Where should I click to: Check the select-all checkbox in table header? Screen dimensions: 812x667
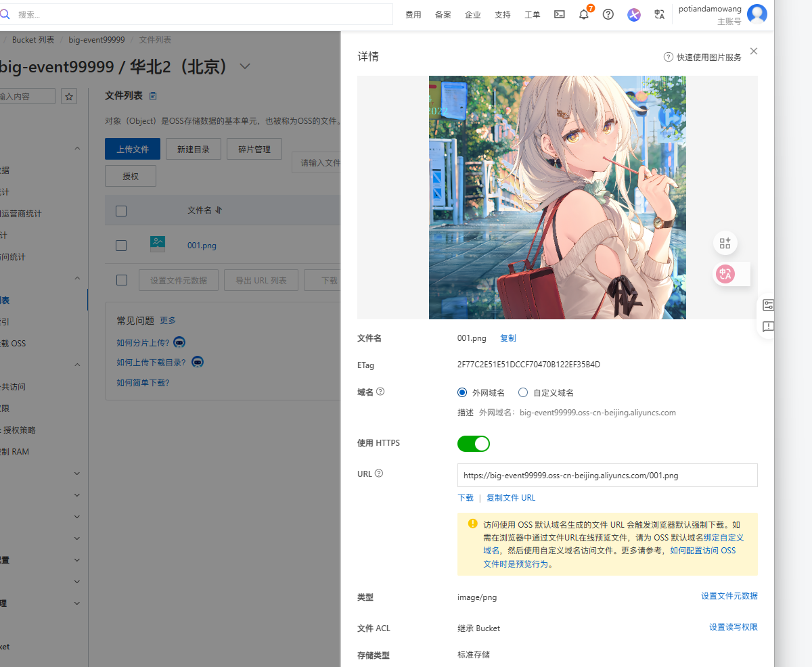121,211
